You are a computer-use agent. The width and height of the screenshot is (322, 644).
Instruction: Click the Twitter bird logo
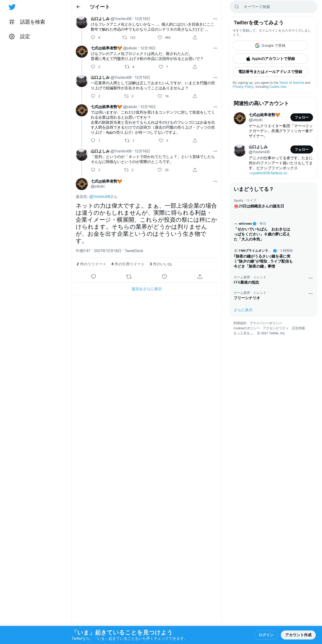tap(12, 7)
